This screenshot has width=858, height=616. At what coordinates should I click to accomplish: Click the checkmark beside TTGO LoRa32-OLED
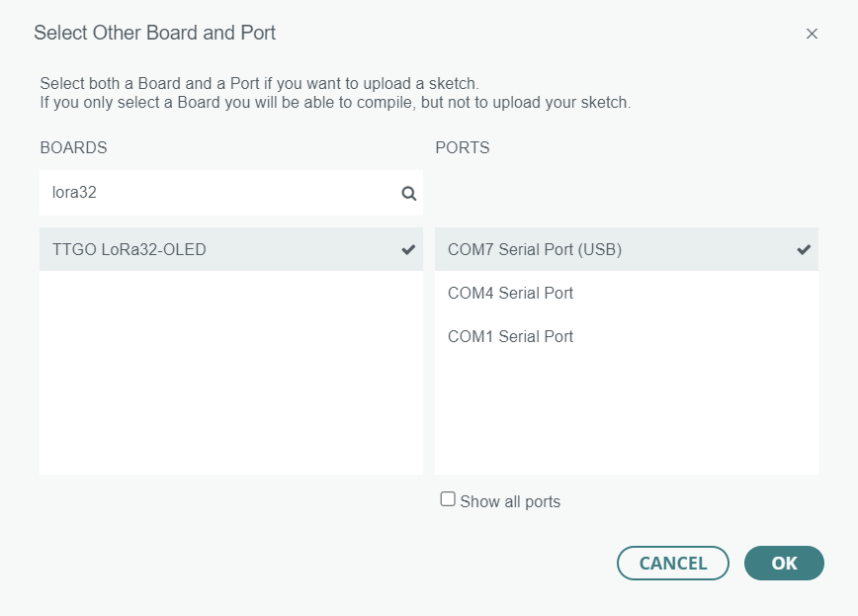point(408,250)
